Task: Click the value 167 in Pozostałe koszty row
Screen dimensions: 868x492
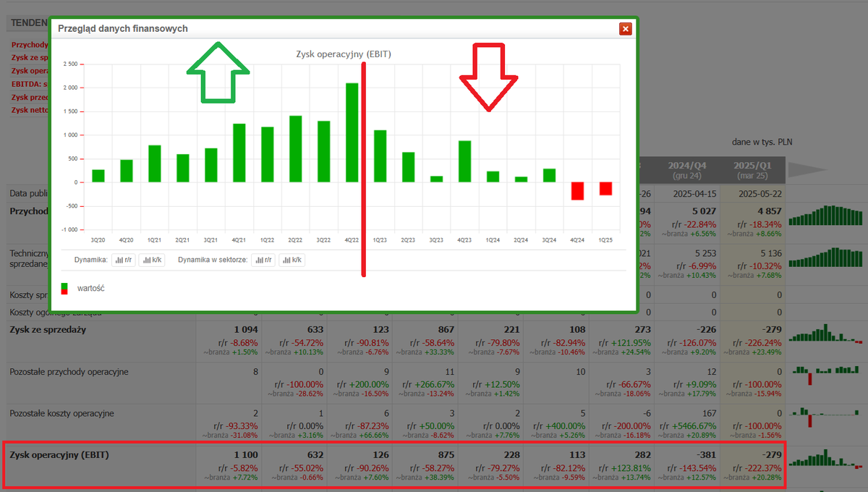Action: 708,413
